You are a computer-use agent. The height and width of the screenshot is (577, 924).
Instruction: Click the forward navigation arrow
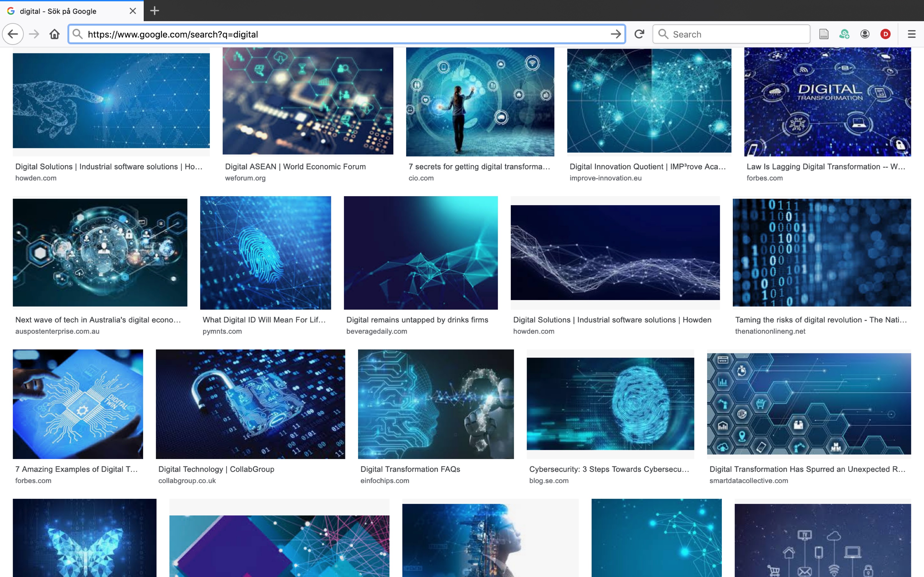point(34,34)
